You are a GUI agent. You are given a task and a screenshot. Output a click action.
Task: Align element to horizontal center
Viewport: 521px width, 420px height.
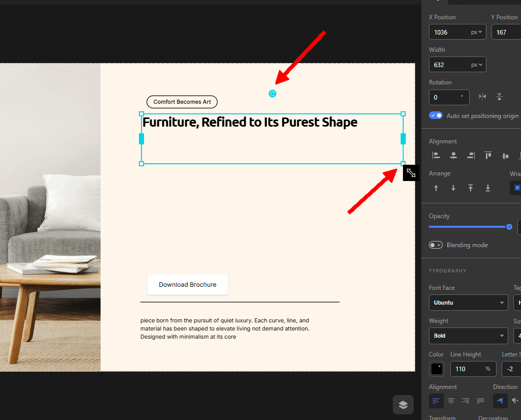click(453, 155)
